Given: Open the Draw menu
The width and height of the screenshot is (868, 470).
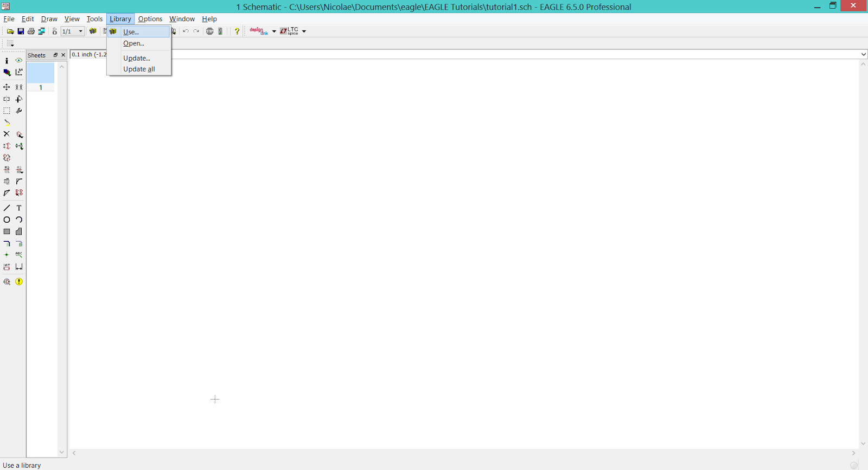Looking at the screenshot, I should 49,19.
